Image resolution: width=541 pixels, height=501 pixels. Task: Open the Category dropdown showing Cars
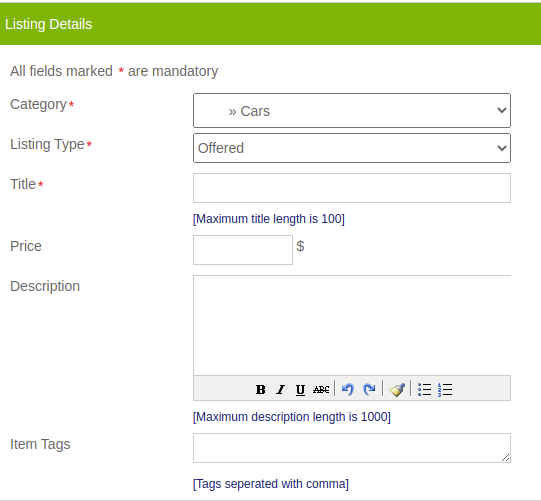pyautogui.click(x=352, y=110)
